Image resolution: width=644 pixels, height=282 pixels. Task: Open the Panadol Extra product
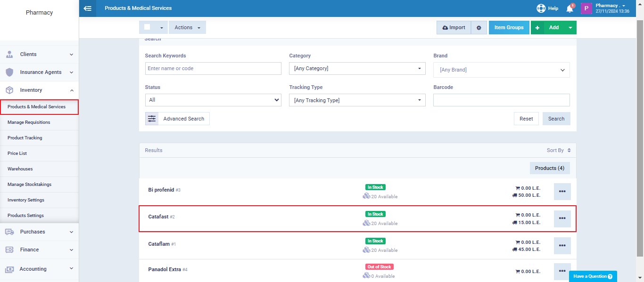[x=165, y=269]
